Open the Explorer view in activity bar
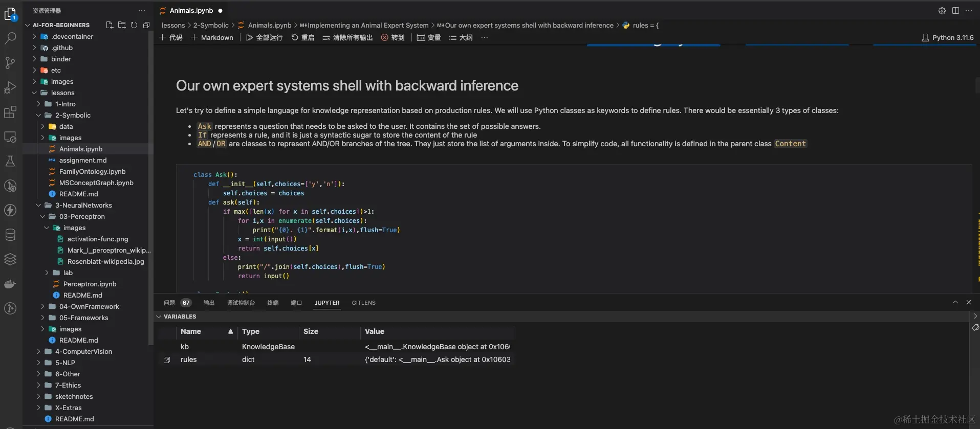980x429 pixels. (10, 14)
